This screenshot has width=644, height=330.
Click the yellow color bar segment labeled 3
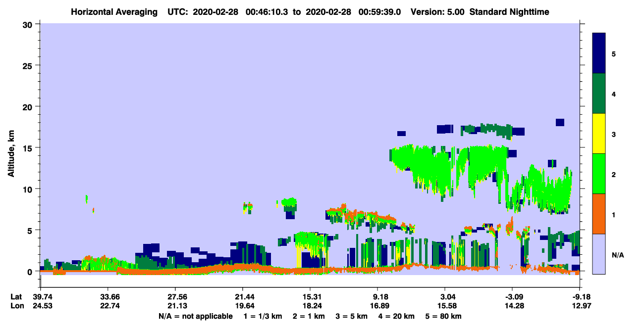click(599, 134)
